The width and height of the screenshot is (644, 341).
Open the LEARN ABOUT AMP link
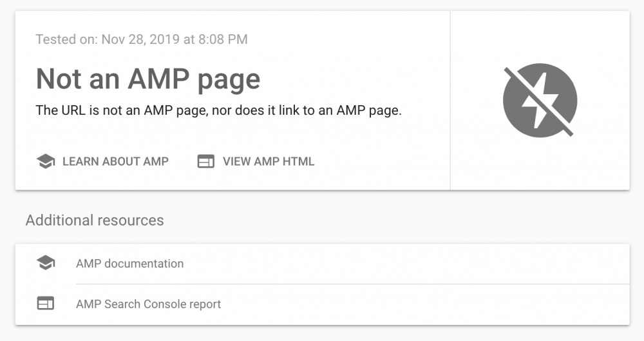[x=115, y=162]
